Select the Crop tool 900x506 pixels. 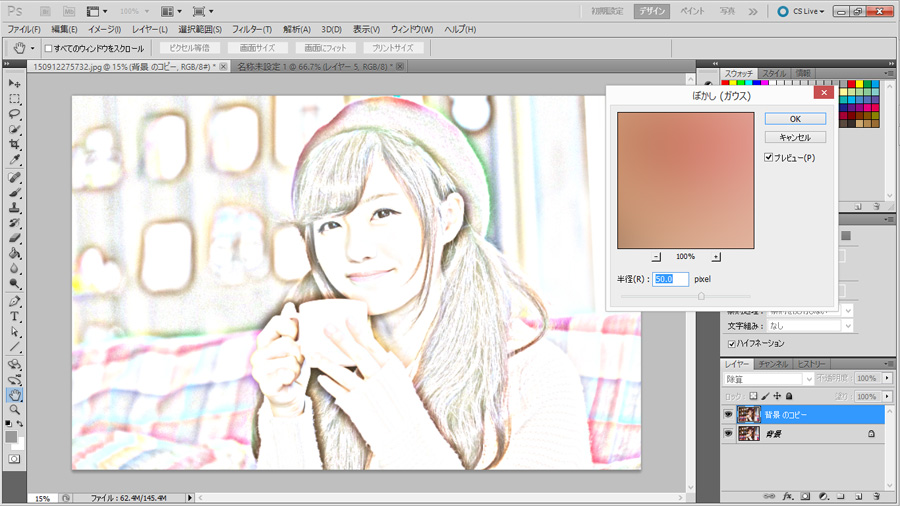tap(15, 146)
